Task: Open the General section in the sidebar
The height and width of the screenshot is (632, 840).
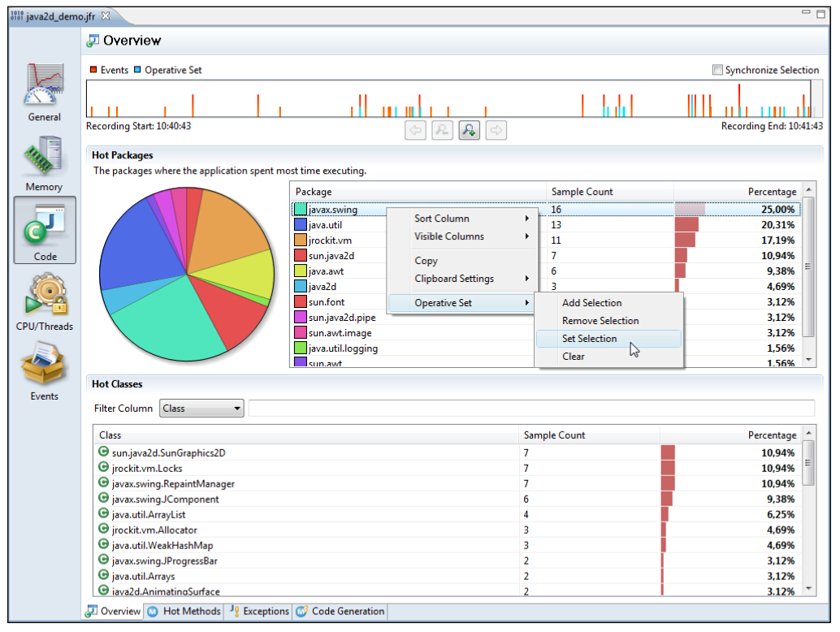Action: (x=44, y=91)
